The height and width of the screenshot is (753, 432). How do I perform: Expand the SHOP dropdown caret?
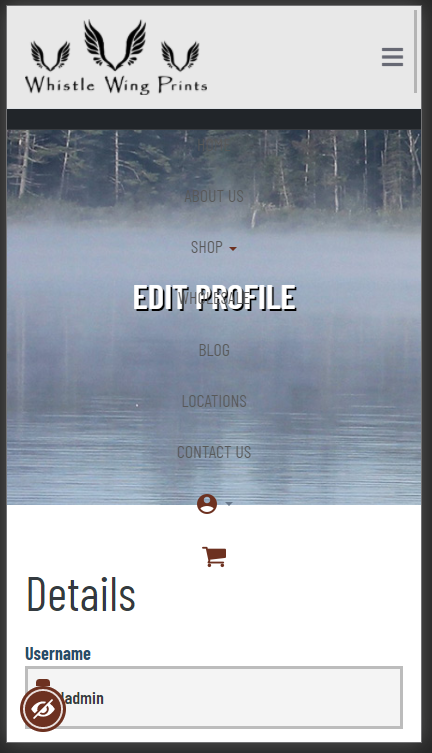[233, 249]
